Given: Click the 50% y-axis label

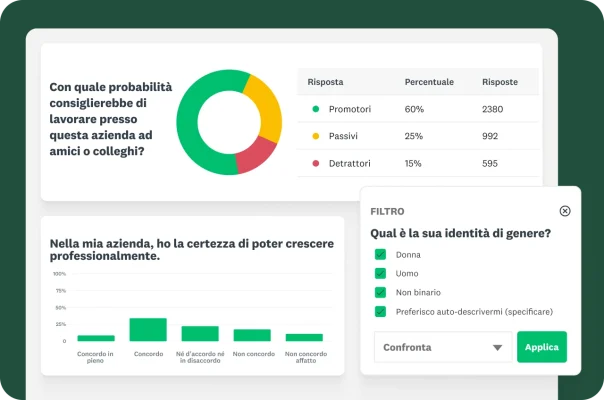Looking at the screenshot, I should [60, 308].
